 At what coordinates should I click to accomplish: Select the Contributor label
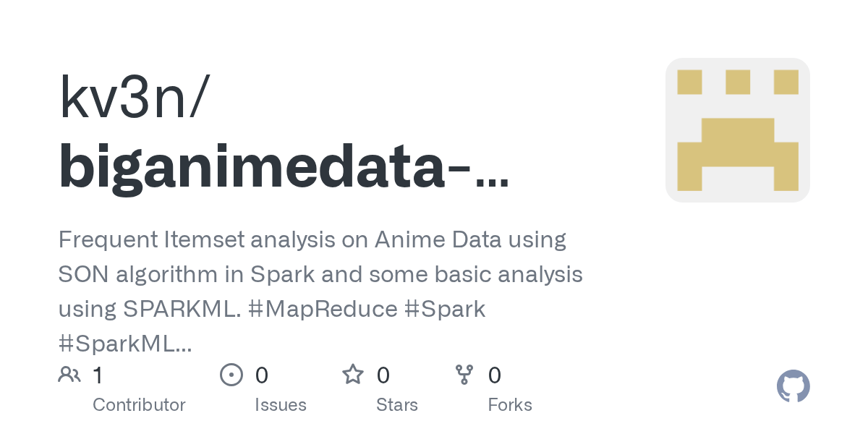[x=139, y=404]
